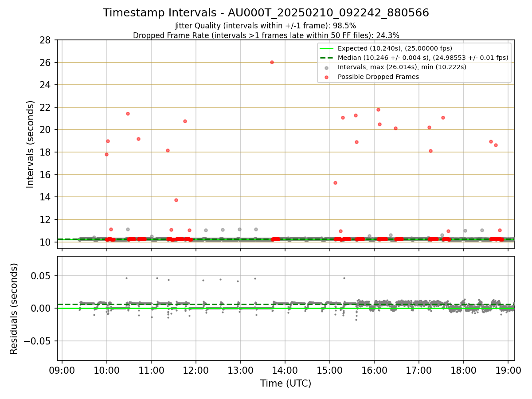Viewport: 532px width, 399px height.
Task: Click the highest red point at 26 seconds
Action: [x=272, y=62]
